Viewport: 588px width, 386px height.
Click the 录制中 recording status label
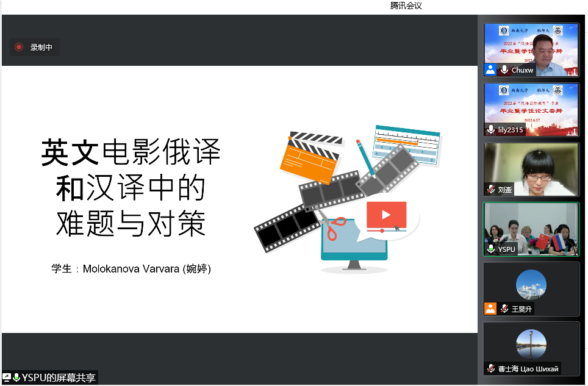[x=41, y=47]
